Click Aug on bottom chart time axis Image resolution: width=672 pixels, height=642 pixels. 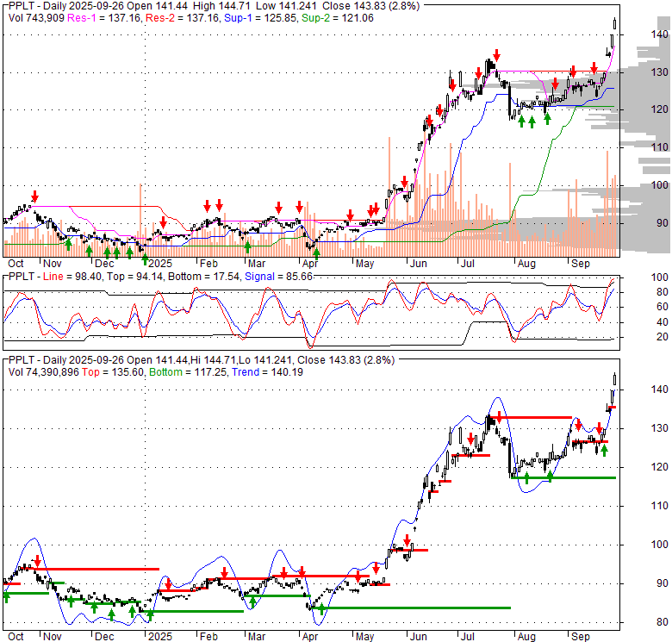tap(526, 637)
